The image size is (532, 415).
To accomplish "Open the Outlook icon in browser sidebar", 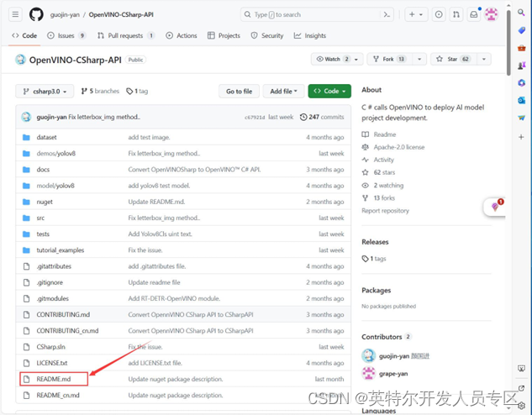I will pyautogui.click(x=521, y=100).
